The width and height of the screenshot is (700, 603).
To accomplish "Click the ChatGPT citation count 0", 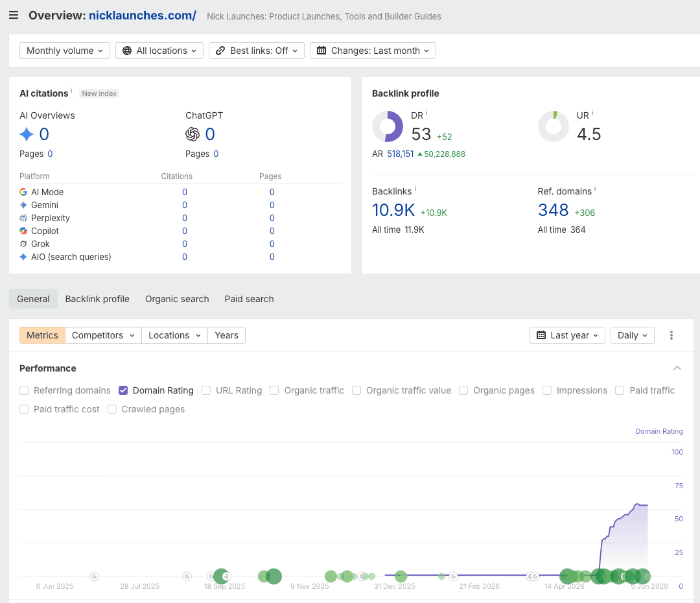I will [210, 134].
